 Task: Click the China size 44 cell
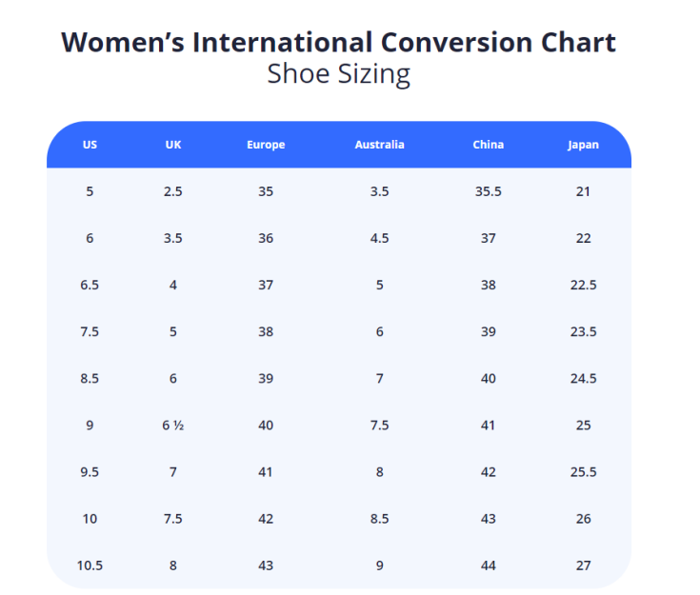[488, 565]
